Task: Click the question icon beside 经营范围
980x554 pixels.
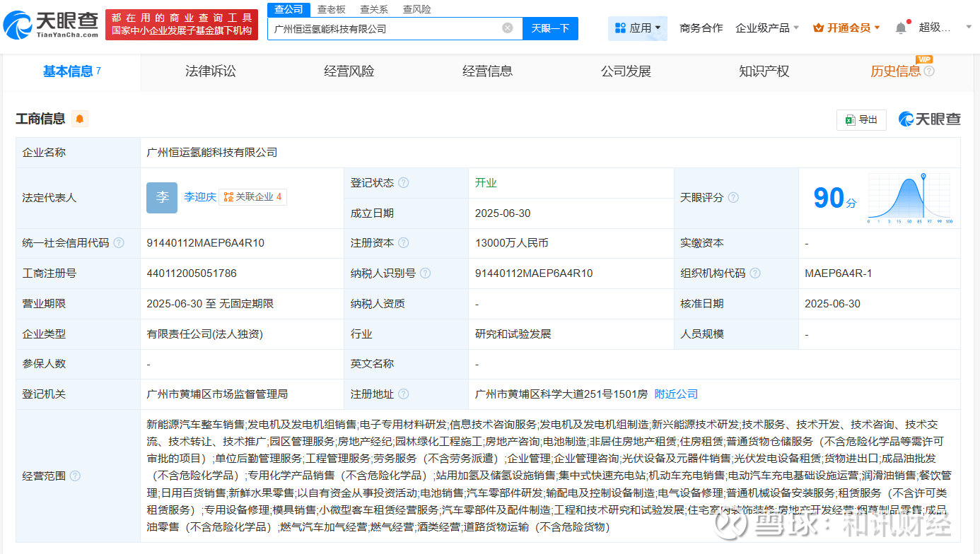Action: click(x=75, y=476)
